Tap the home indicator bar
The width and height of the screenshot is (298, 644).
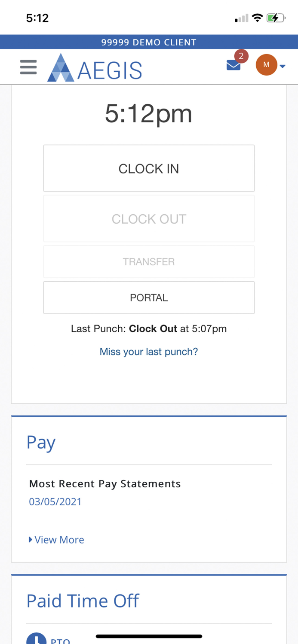[149, 636]
